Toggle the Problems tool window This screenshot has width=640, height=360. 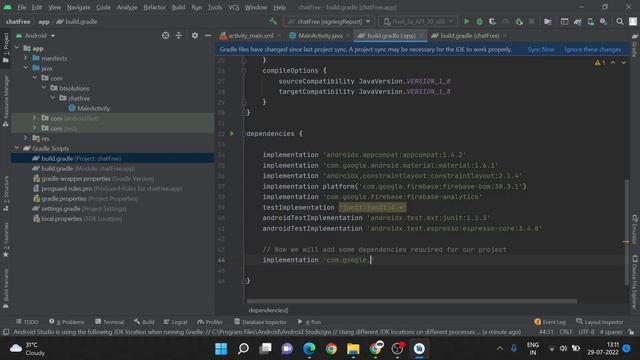[x=67, y=322]
